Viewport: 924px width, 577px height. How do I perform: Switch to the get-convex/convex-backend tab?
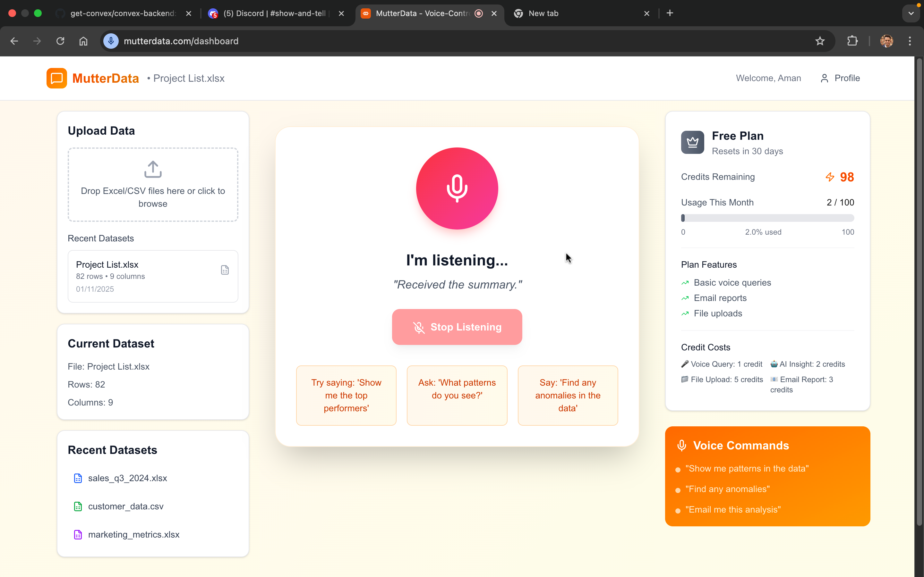coord(122,13)
